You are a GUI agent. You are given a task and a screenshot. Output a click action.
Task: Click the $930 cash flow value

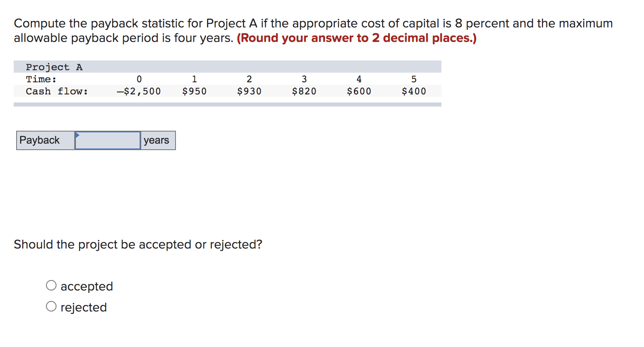(249, 91)
